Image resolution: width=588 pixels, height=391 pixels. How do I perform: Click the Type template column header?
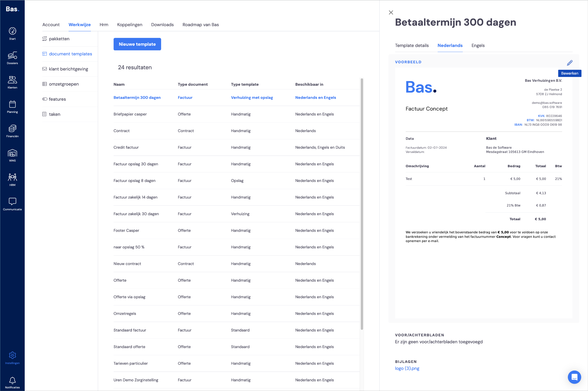245,85
